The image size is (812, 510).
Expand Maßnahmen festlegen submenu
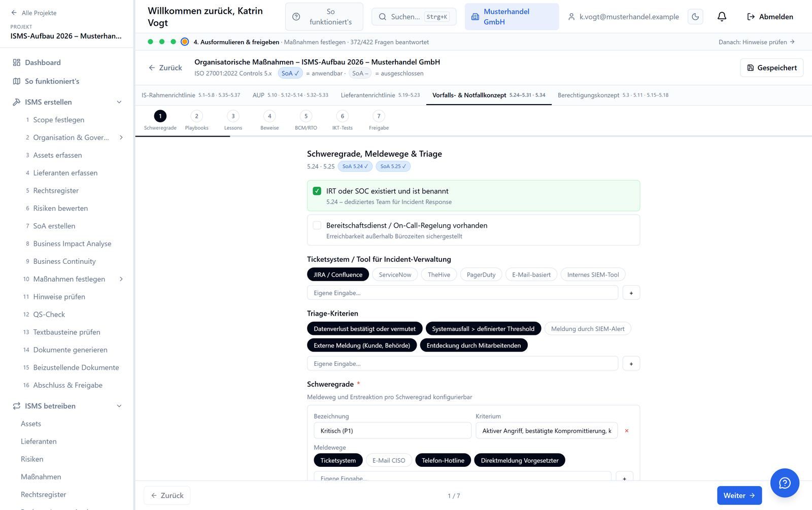click(121, 279)
